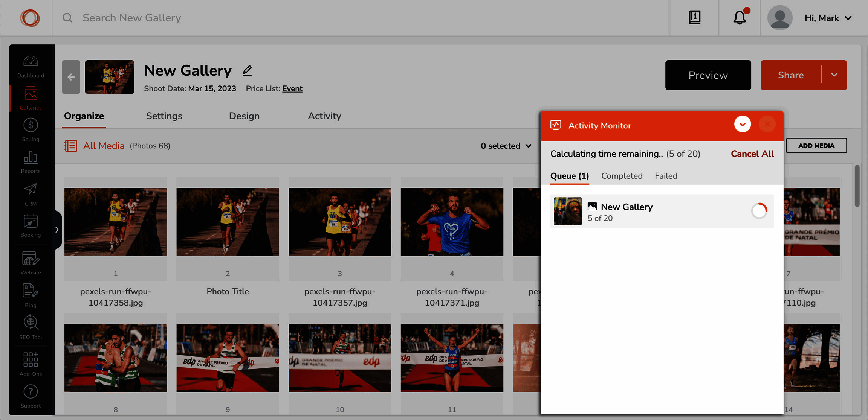Click the upload progress spinner
Image resolution: width=868 pixels, height=420 pixels.
759,211
